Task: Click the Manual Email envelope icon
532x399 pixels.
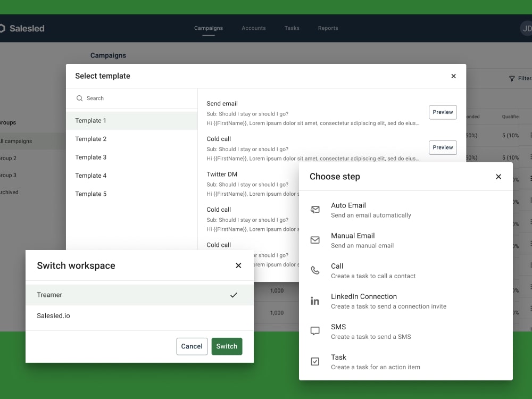Action: point(315,240)
